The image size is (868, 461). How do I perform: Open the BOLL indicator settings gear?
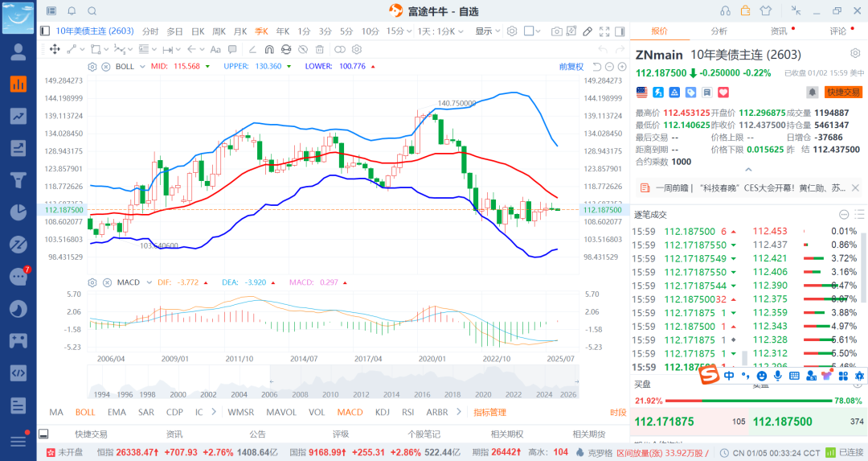(x=92, y=66)
